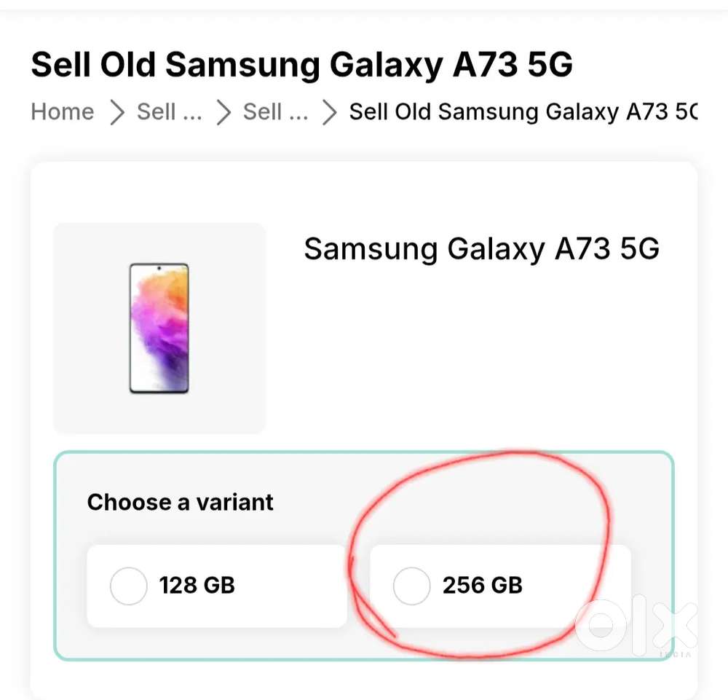Click the last breadcrumb, Sell Old Samsung Galaxy A73
Viewport: 728px width, 700px height.
522,112
